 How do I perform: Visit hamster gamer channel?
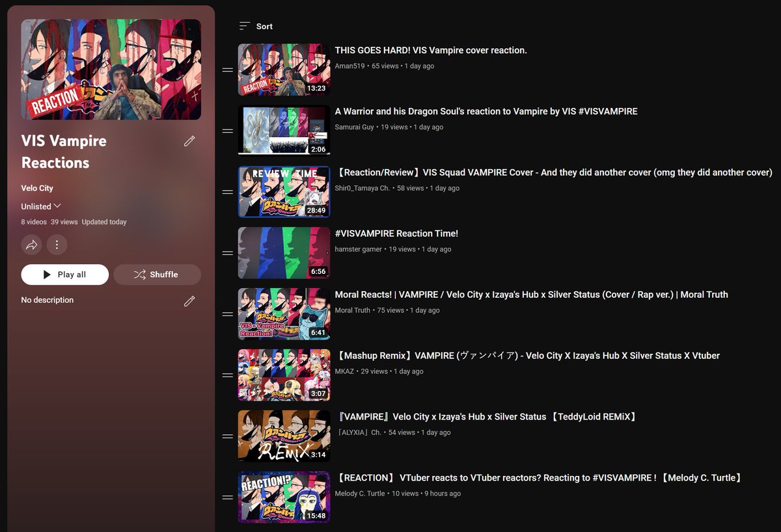pos(358,249)
